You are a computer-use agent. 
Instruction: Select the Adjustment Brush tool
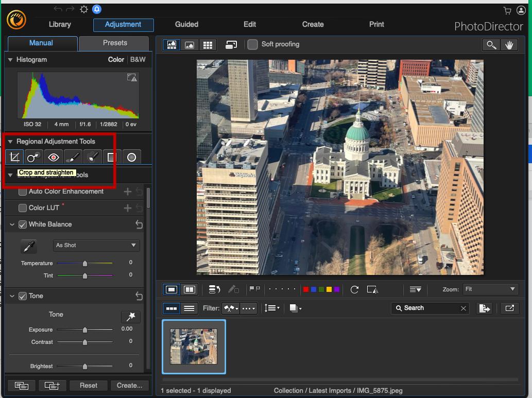coord(73,157)
